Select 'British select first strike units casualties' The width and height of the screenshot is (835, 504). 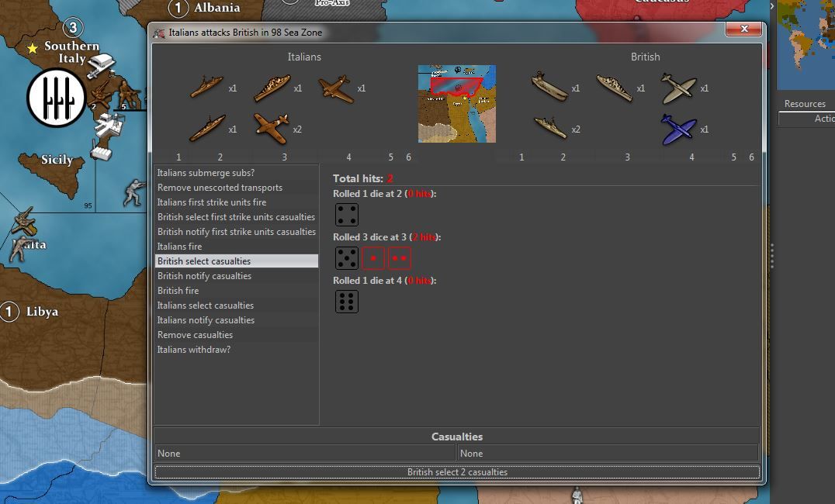coord(237,216)
